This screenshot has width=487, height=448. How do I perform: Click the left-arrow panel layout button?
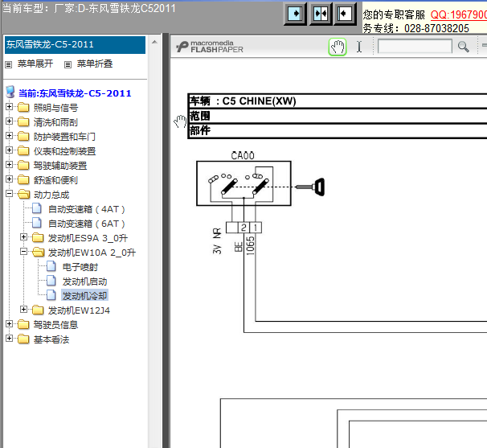click(345, 14)
